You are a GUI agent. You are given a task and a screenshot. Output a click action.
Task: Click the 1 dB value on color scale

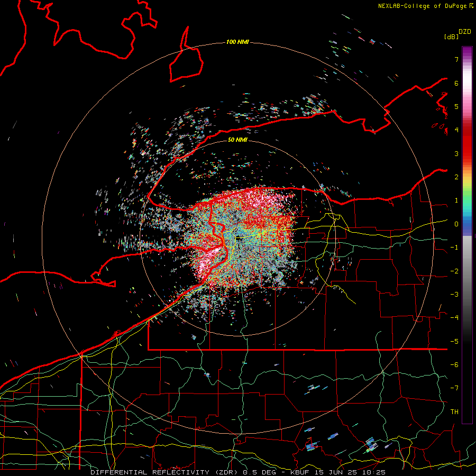point(456,200)
